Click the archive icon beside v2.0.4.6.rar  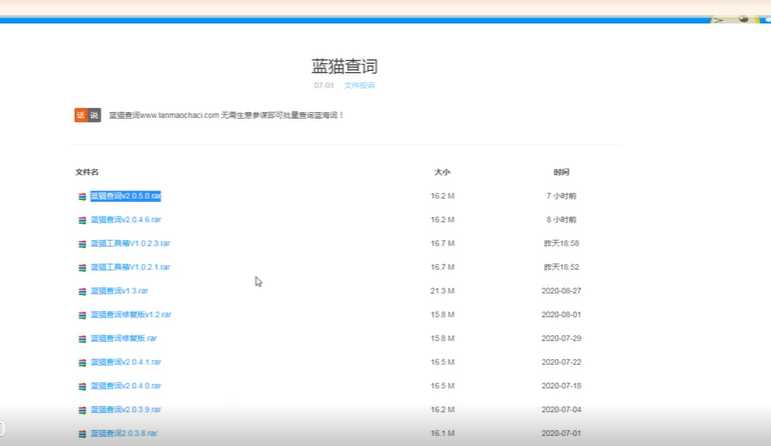point(82,220)
